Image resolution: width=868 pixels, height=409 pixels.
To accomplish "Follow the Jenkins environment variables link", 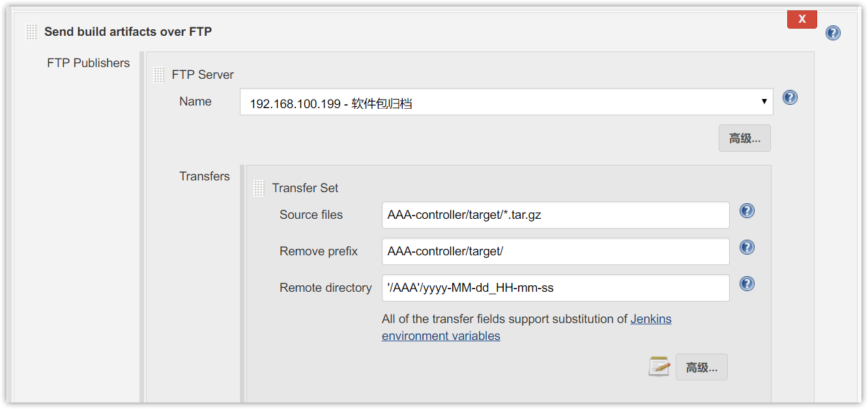I will coord(527,328).
